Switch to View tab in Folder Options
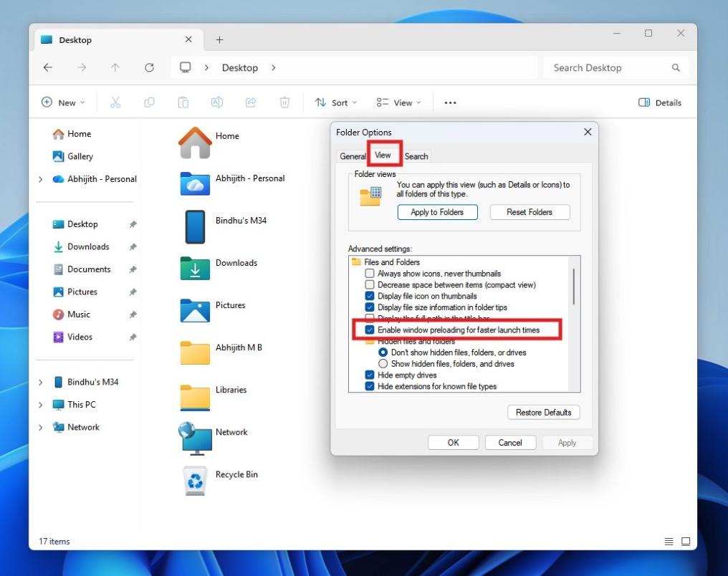728x576 pixels. click(x=383, y=155)
